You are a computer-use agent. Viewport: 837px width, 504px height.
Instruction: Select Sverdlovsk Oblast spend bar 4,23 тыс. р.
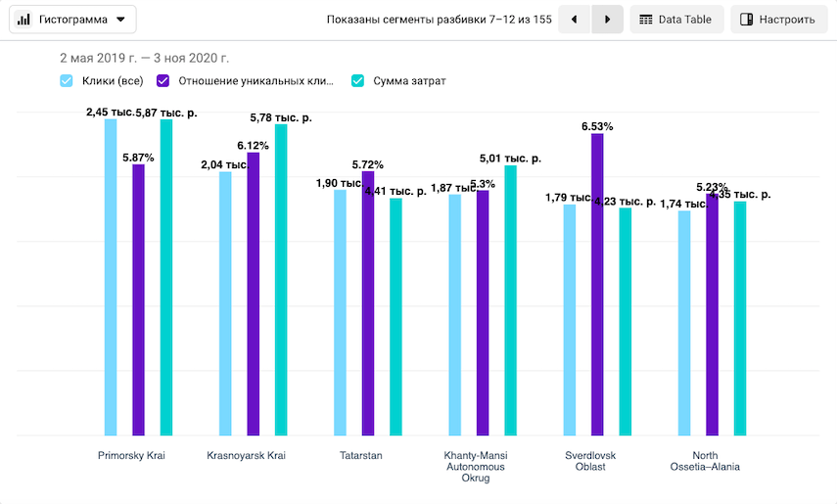click(626, 322)
